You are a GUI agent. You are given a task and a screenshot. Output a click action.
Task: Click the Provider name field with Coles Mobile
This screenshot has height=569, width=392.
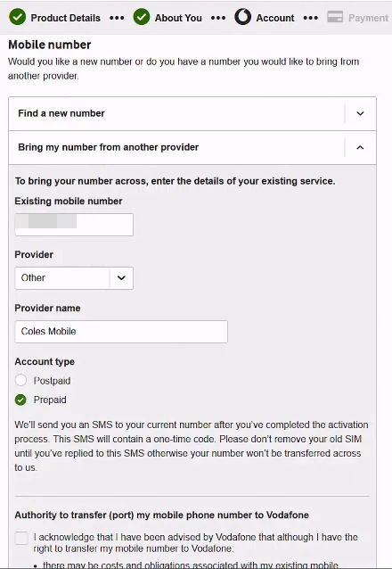click(121, 331)
